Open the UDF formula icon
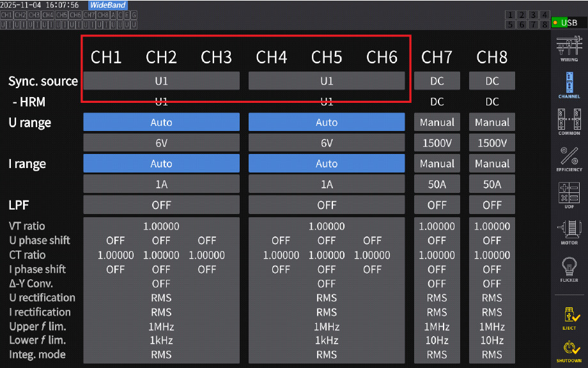Screen dimensions: 588x368 click(x=569, y=195)
